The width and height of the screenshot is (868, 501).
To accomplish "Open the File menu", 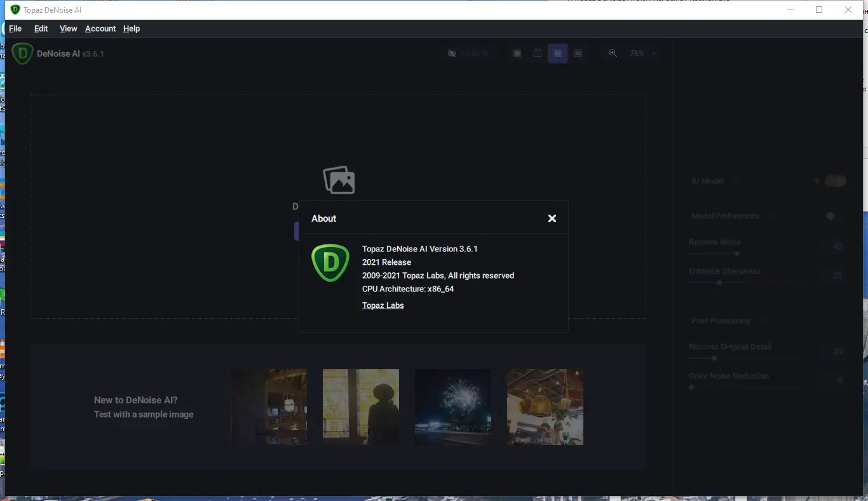I will coord(15,29).
